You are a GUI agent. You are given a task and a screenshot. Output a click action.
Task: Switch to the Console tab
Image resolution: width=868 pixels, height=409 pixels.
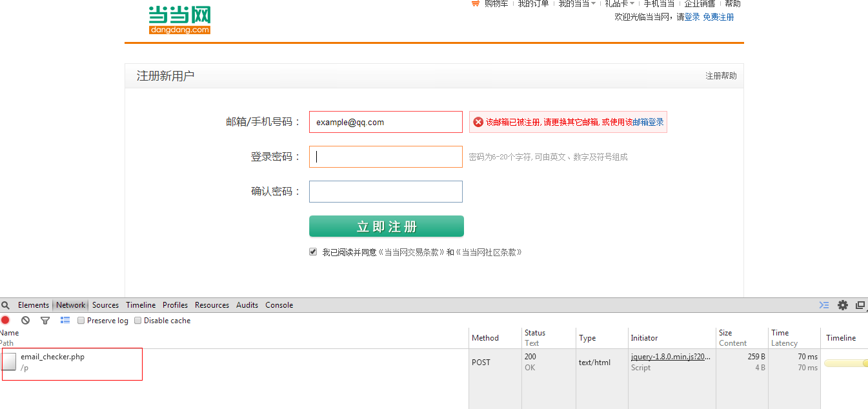[279, 304]
